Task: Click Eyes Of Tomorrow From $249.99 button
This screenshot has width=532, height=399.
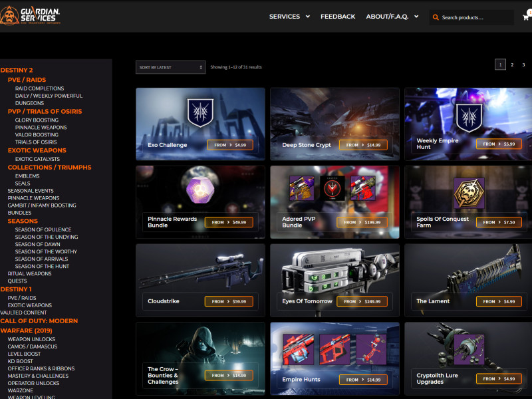Action: tap(362, 301)
